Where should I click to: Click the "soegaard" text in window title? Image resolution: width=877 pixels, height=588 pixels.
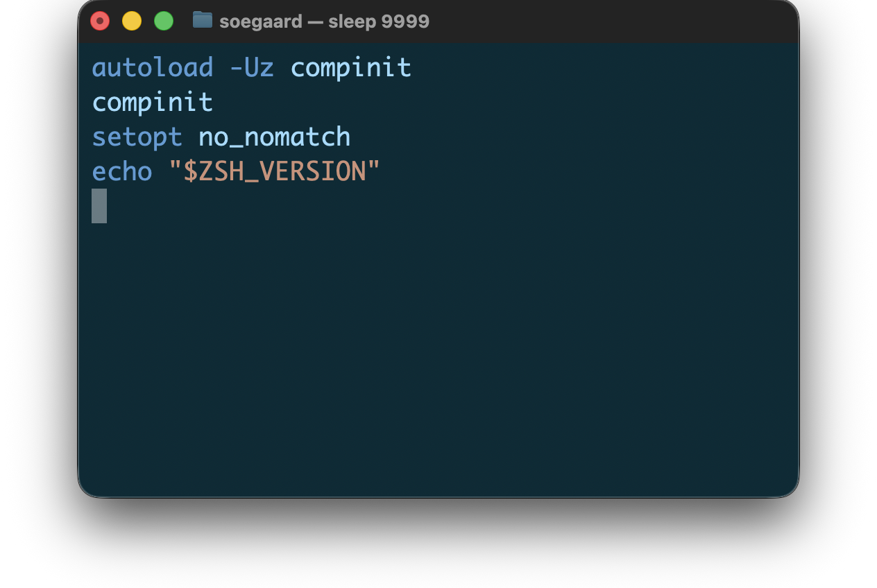(x=260, y=21)
